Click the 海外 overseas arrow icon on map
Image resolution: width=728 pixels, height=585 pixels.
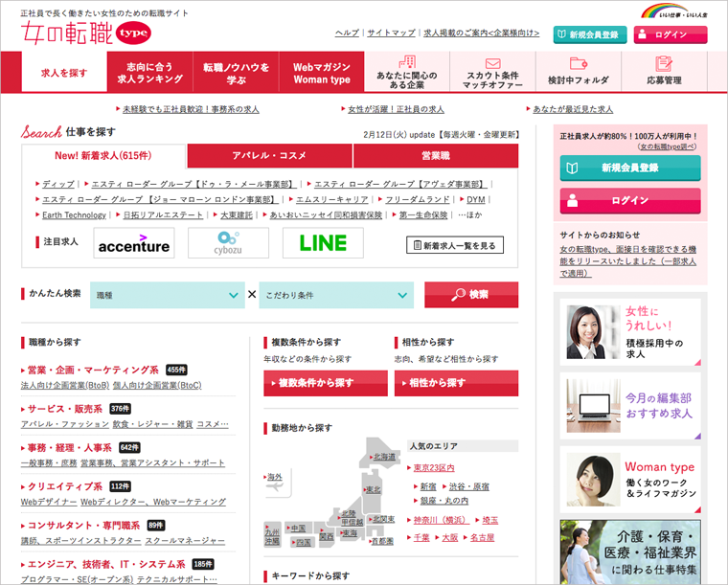coord(277,486)
